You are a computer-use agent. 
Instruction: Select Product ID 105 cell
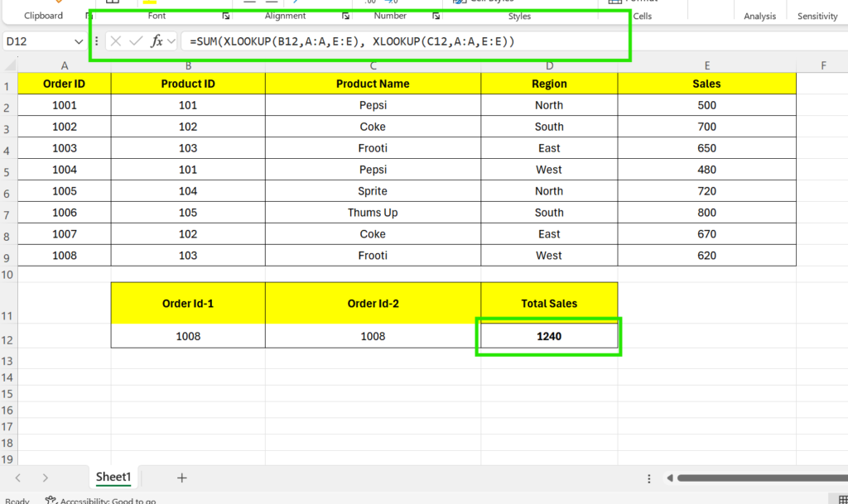(x=188, y=213)
